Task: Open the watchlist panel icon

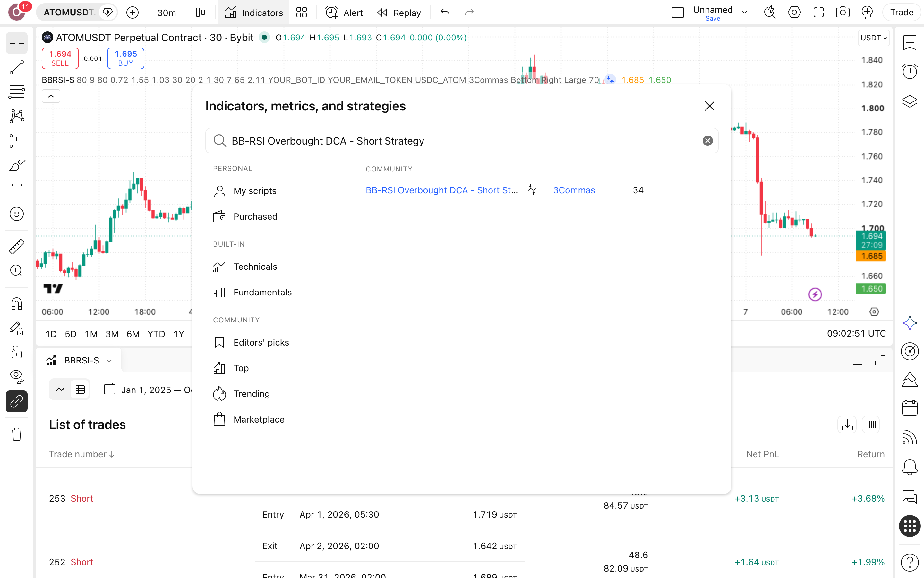Action: tap(910, 42)
